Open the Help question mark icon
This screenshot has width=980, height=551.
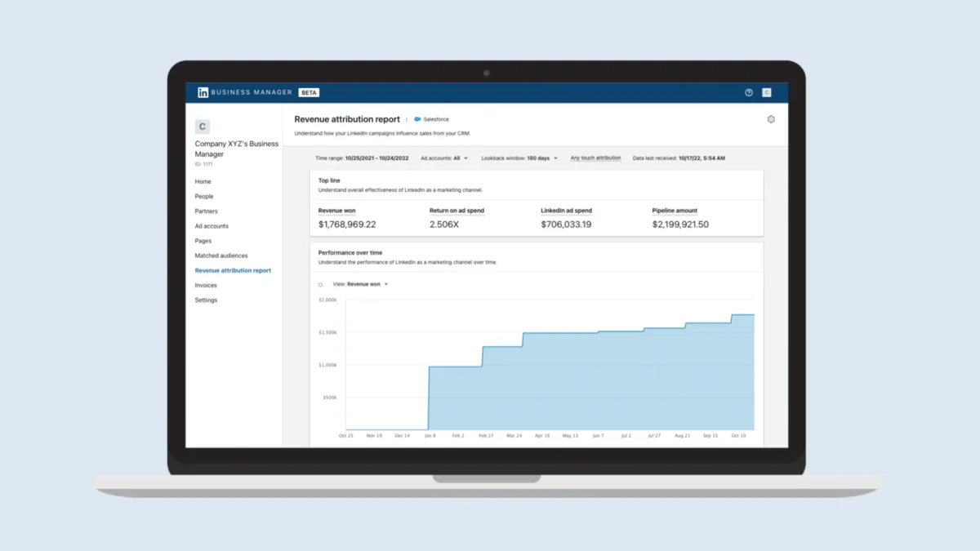748,92
